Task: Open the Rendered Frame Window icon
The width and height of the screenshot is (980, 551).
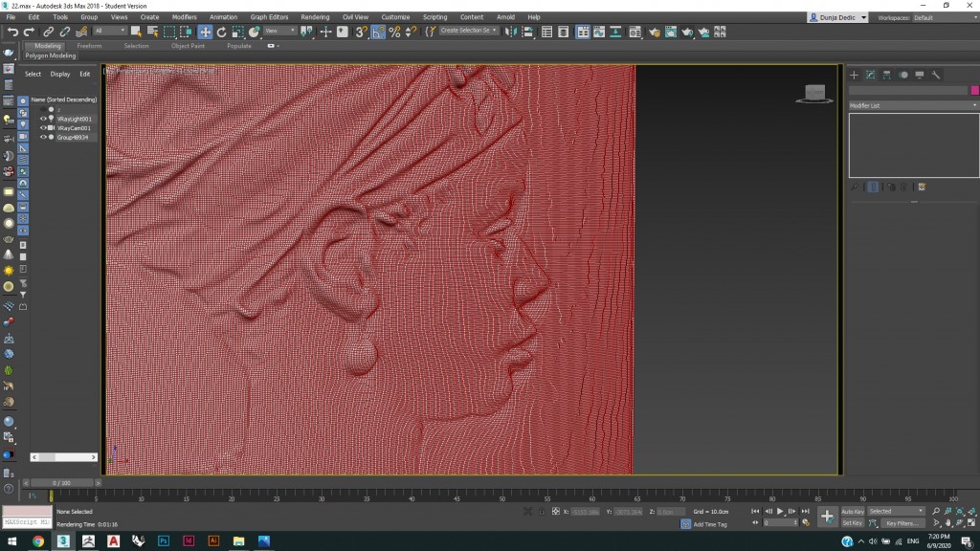Action: click(x=671, y=32)
